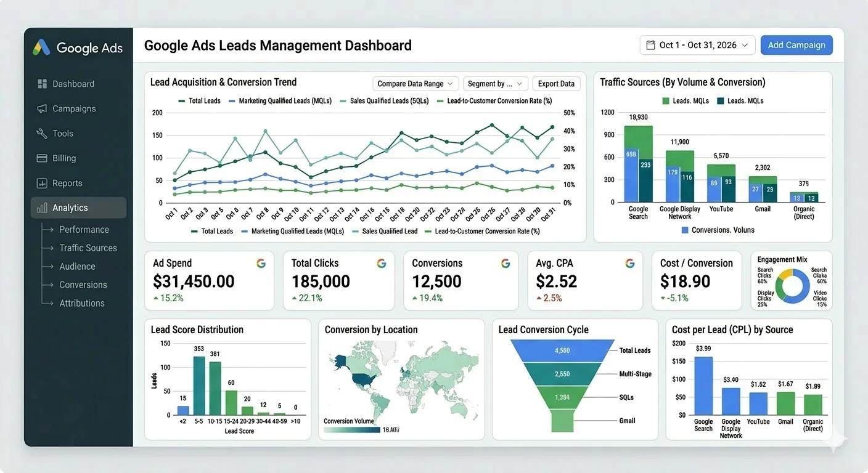The width and height of the screenshot is (868, 473).
Task: Click the Billing card icon
Action: (42, 158)
